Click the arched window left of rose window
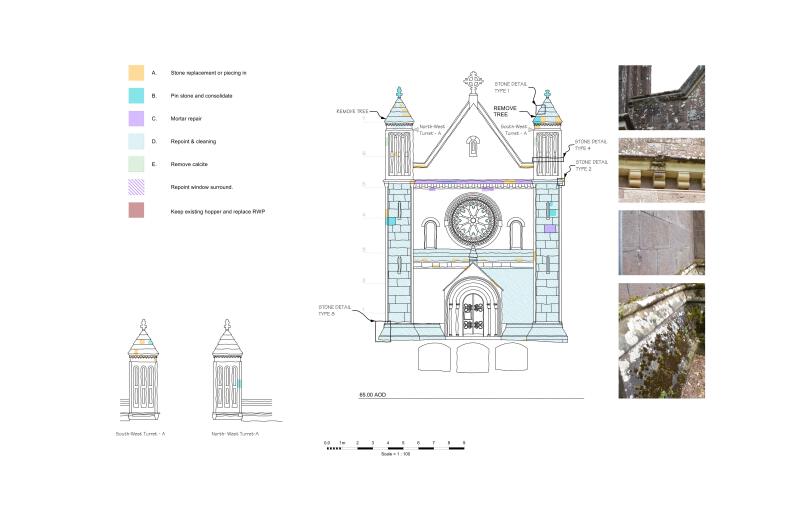The image size is (800, 531). [430, 234]
